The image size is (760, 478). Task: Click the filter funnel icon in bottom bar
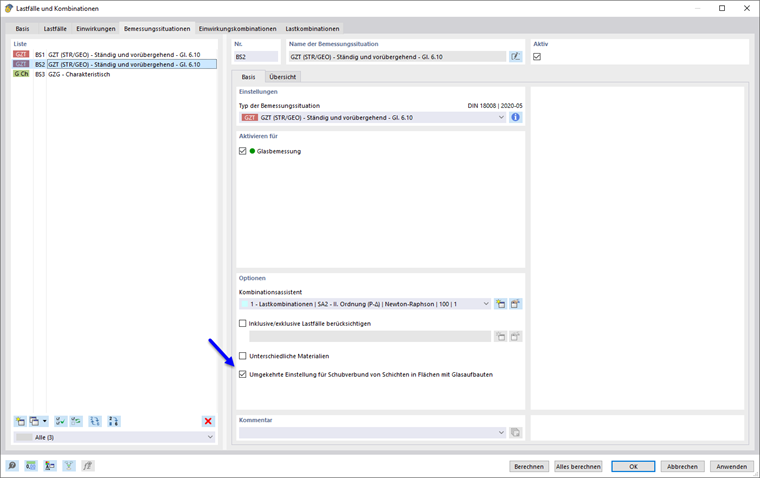69,466
